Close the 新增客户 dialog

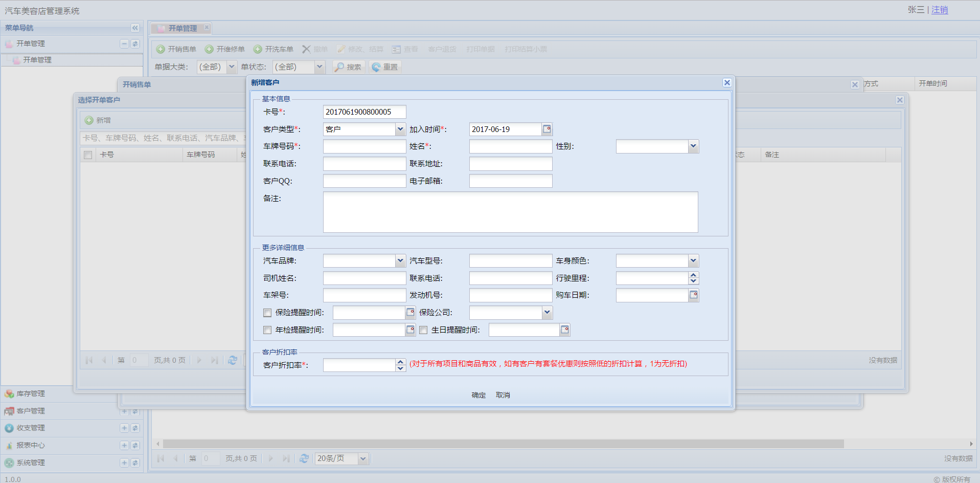(x=727, y=82)
